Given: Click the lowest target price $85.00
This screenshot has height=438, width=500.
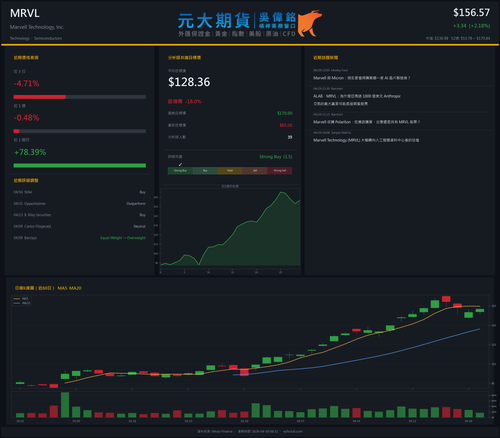Looking at the screenshot, I should pos(286,125).
